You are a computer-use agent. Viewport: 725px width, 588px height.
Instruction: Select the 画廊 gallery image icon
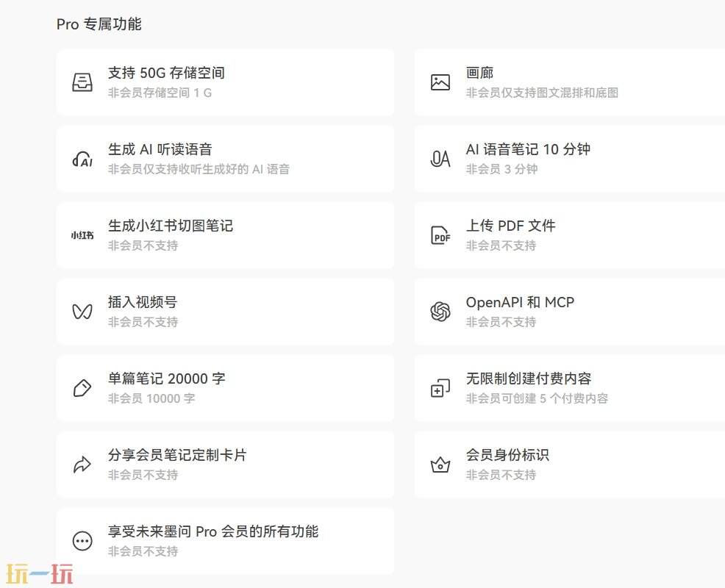coord(440,82)
